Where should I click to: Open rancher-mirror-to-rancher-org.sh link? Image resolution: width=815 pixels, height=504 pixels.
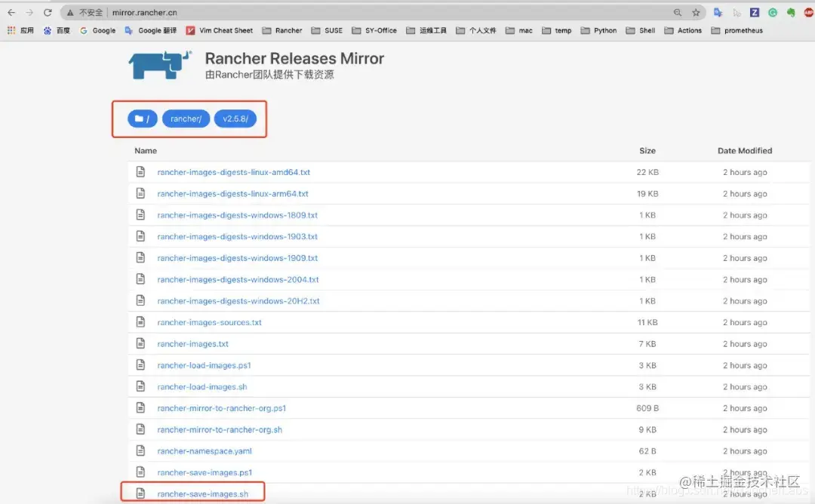click(x=220, y=430)
